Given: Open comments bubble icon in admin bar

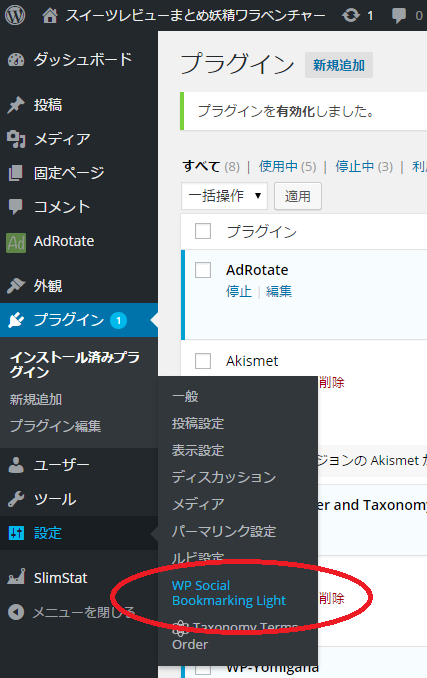Looking at the screenshot, I should pos(398,16).
